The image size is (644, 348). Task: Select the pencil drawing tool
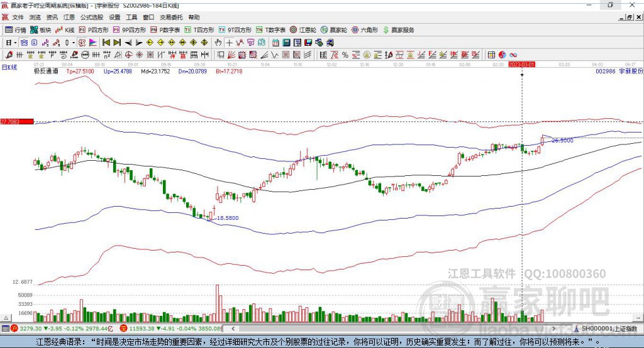coord(9,55)
